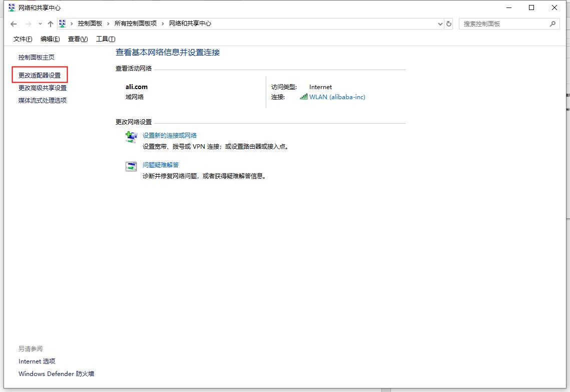Viewport: 570px width, 392px height.
Task: Go up one level with the Up arrow
Action: [x=51, y=24]
